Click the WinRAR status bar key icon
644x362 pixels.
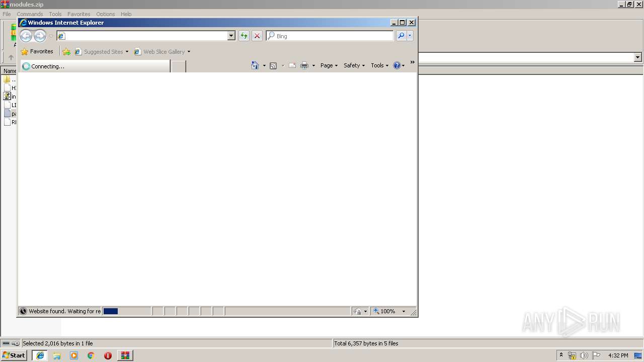pos(16,343)
